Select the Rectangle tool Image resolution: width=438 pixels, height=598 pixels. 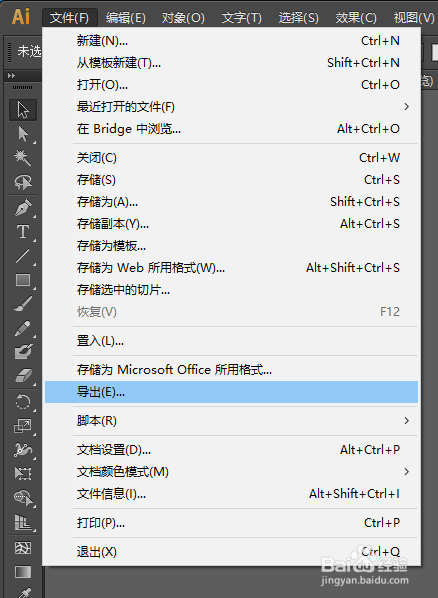click(x=23, y=280)
